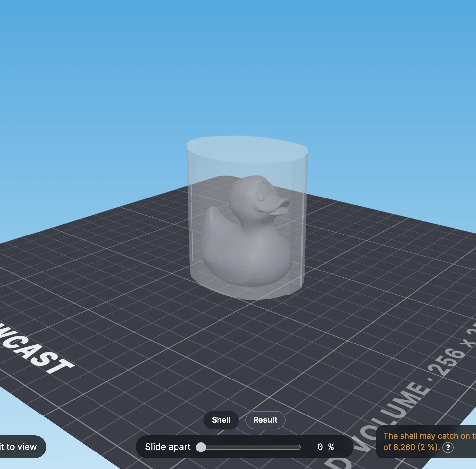Click the gray duck model

click(248, 231)
